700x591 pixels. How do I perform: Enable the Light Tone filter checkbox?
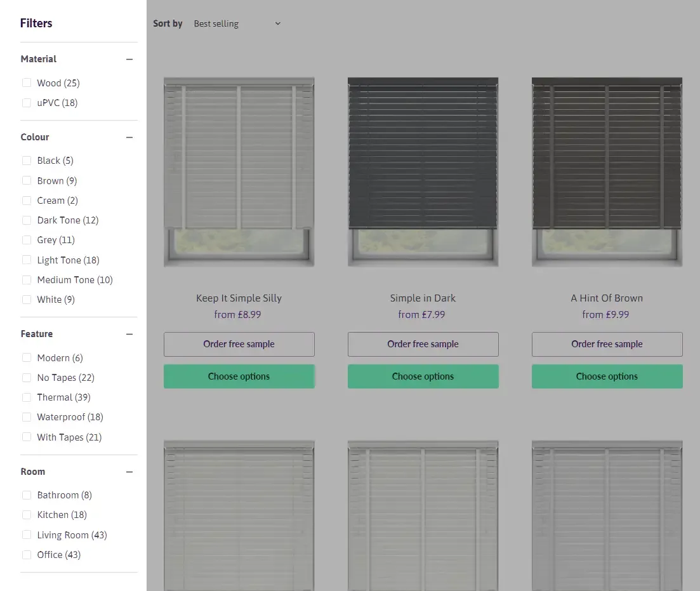pos(27,260)
